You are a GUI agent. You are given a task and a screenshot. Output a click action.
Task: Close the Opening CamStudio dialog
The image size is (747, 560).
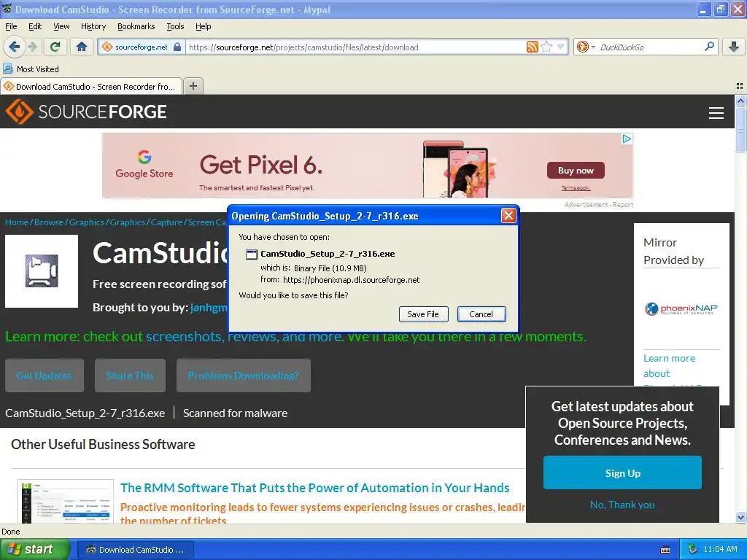pyautogui.click(x=508, y=216)
